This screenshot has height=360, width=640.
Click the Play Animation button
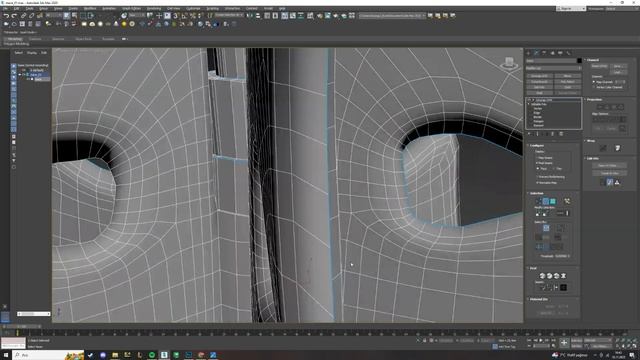[x=541, y=340]
